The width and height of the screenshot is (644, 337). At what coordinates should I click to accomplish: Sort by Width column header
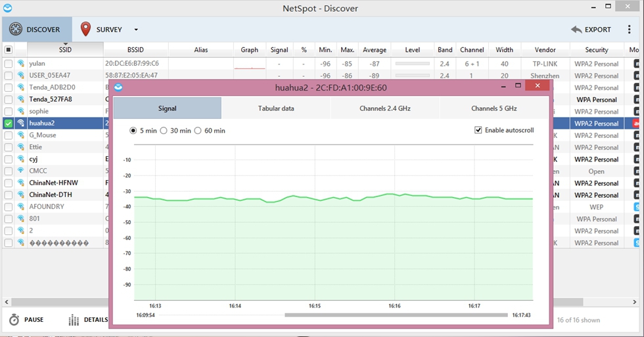[x=505, y=50]
